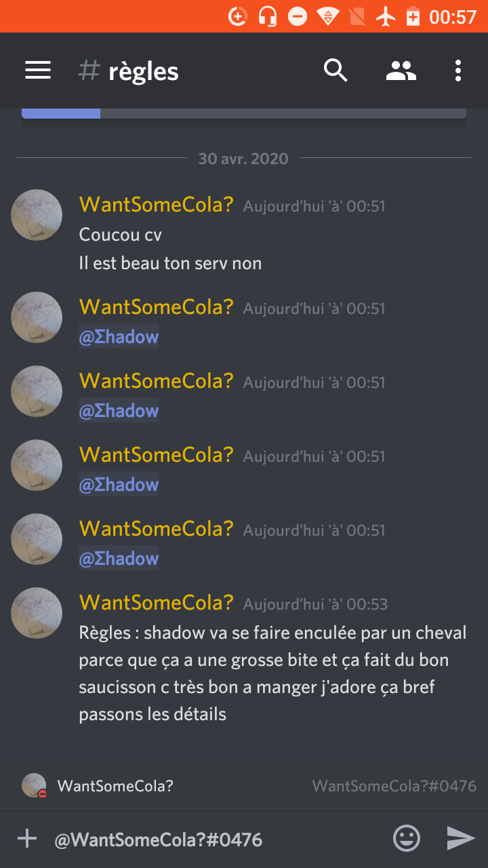Show the members list icon

401,71
